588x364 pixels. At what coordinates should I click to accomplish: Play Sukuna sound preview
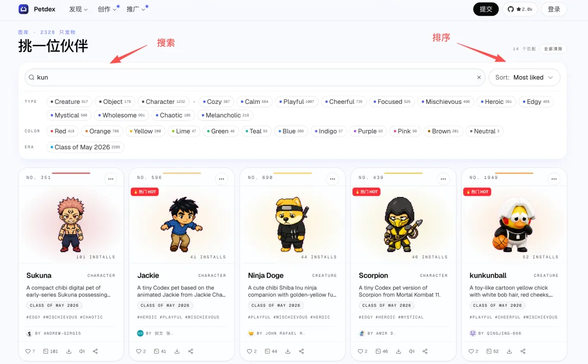coord(82,351)
